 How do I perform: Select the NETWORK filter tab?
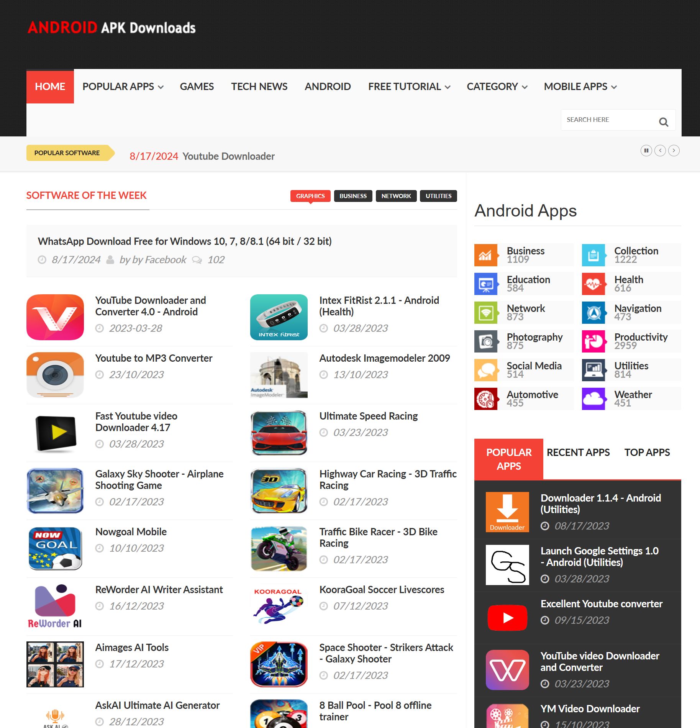click(x=396, y=196)
